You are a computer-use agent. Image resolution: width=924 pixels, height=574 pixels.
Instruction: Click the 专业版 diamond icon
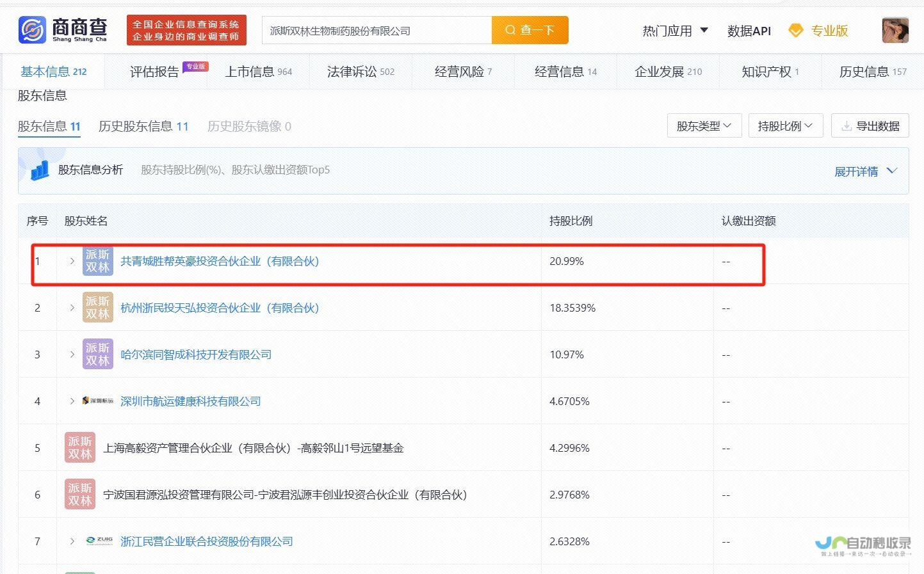tap(795, 31)
